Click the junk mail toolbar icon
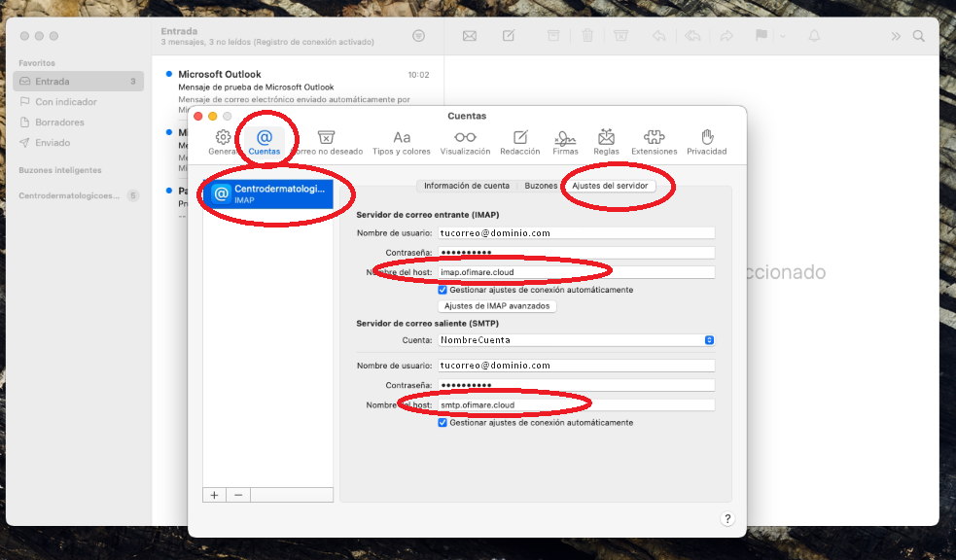Screen dimensions: 956x560 point(620,35)
